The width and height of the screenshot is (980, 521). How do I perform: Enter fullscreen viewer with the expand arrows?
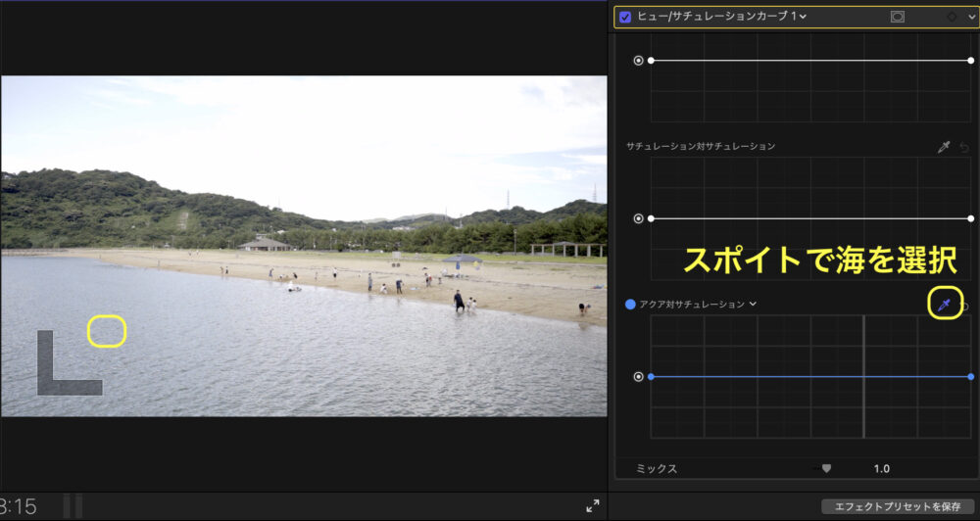click(592, 506)
